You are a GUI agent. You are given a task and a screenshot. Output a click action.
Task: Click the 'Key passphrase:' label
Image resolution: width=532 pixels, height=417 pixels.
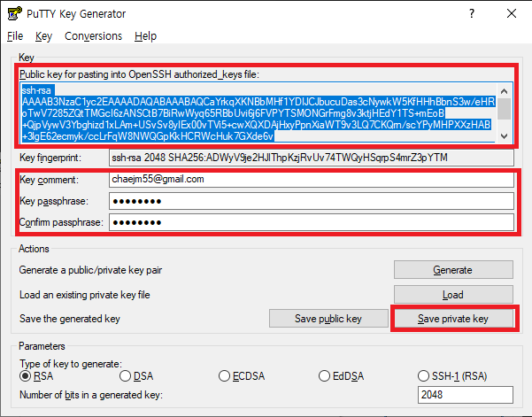coord(54,201)
